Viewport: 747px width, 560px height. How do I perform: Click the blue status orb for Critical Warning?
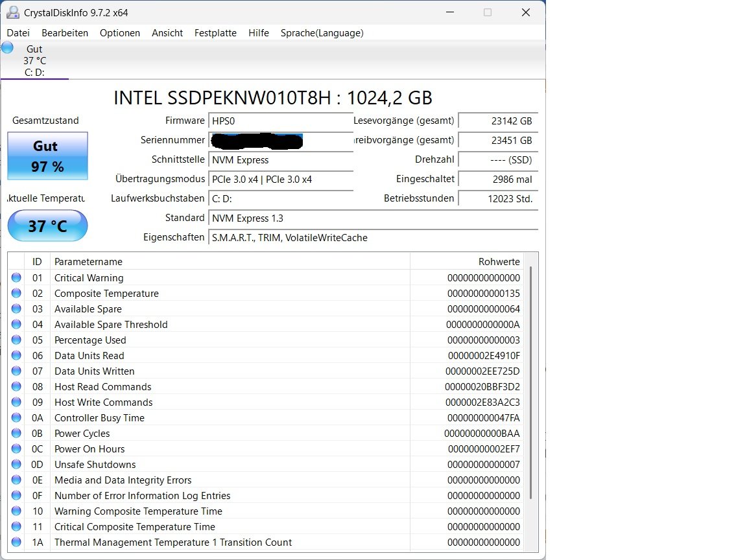pyautogui.click(x=16, y=277)
